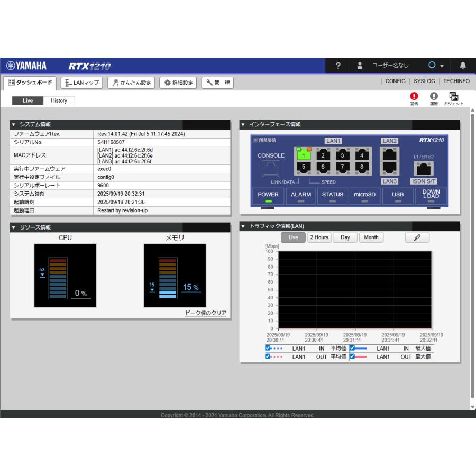Image resolution: width=476 pixels, height=476 pixels.
Task: Collapse the リソース情報 panel
Action: [13, 227]
